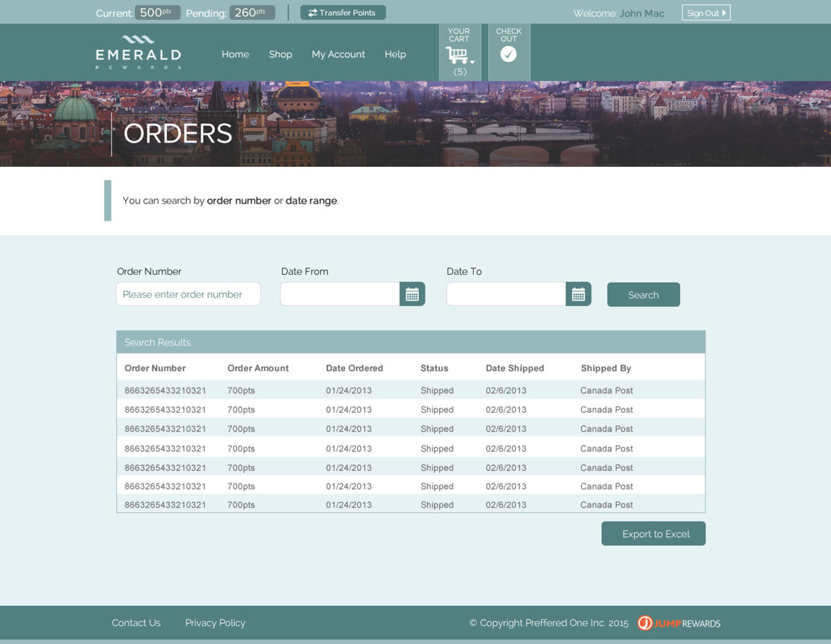Navigate to My Account

(338, 54)
